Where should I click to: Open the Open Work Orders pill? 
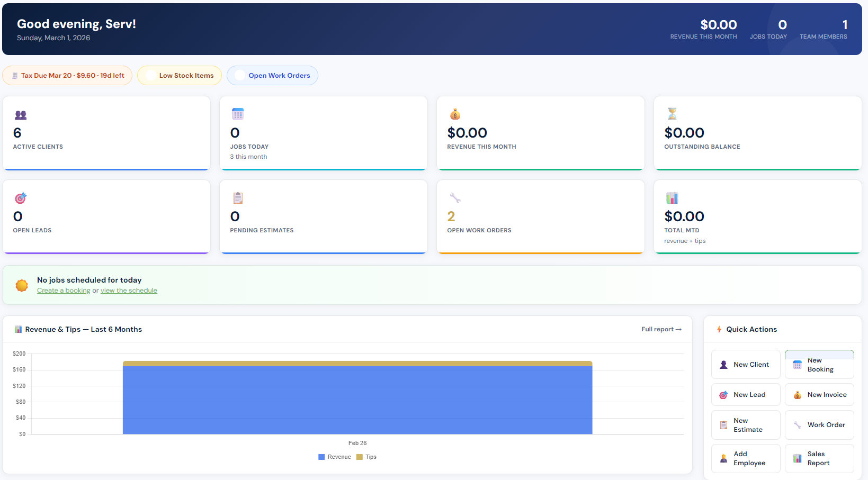(272, 76)
